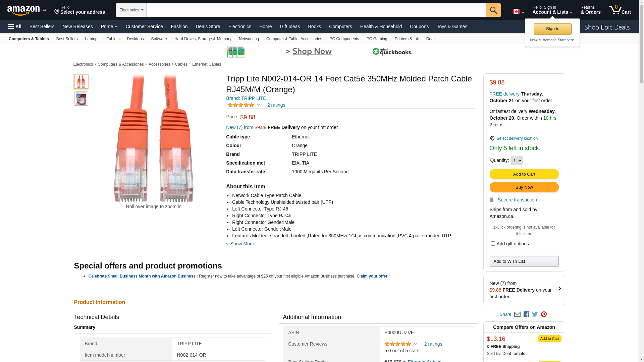Go to PC Components subcategory
Image resolution: width=644 pixels, height=362 pixels.
point(344,39)
